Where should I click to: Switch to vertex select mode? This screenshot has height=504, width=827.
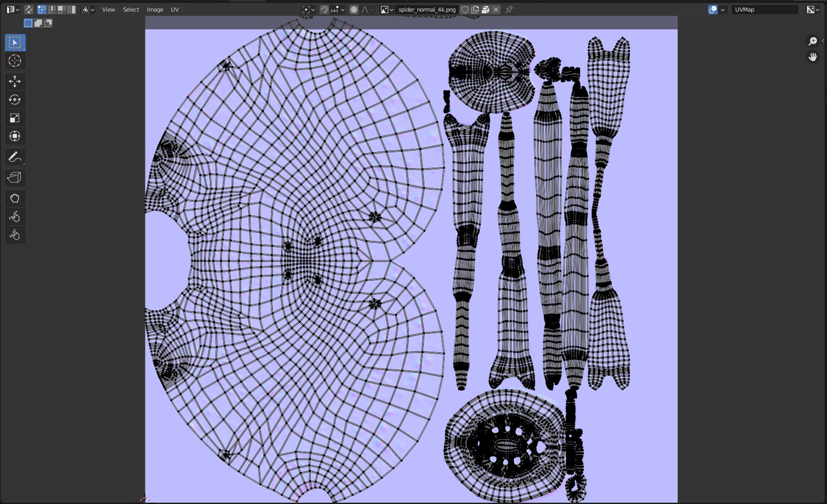click(42, 9)
